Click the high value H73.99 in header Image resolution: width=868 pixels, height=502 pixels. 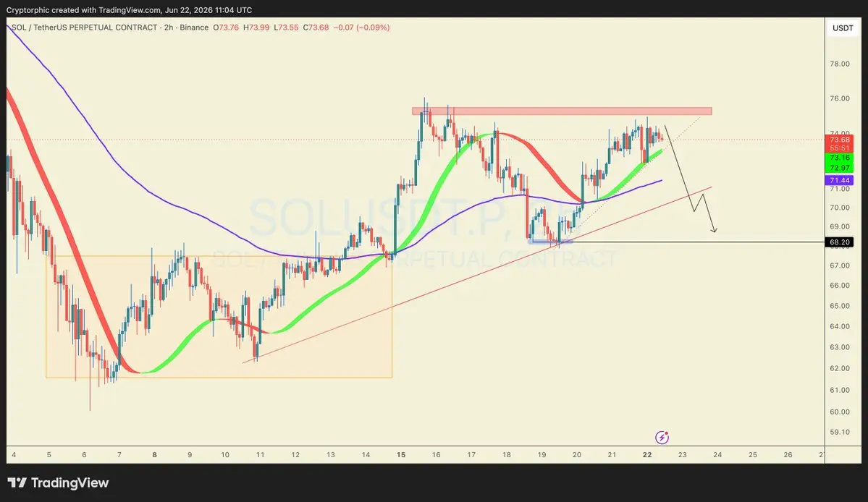click(x=256, y=27)
